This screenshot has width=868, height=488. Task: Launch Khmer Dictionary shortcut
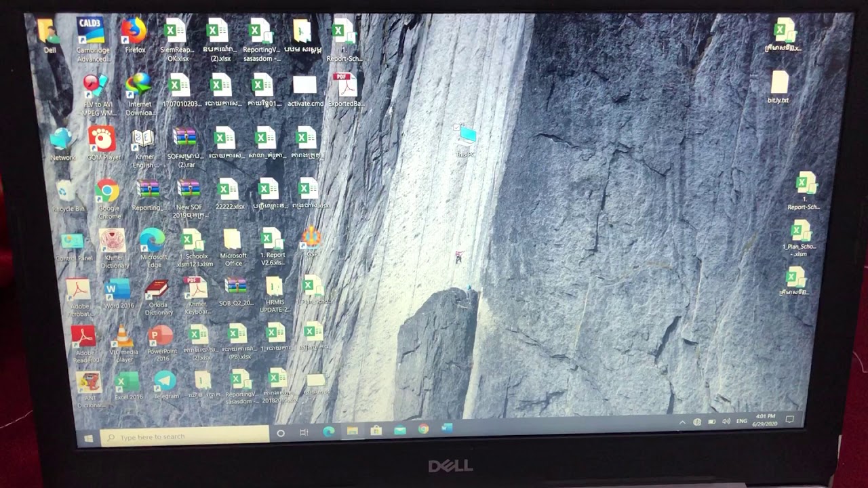pos(113,248)
